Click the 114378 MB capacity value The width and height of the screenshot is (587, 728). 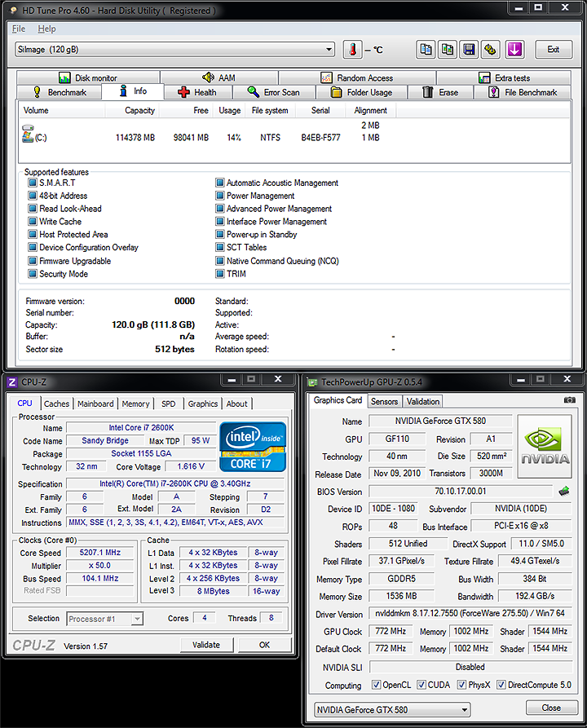coord(135,138)
